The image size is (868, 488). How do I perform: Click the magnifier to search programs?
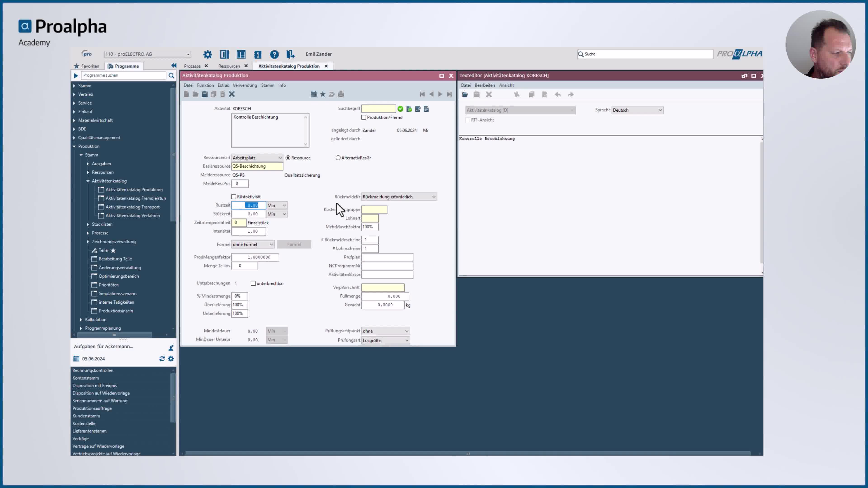coord(172,75)
